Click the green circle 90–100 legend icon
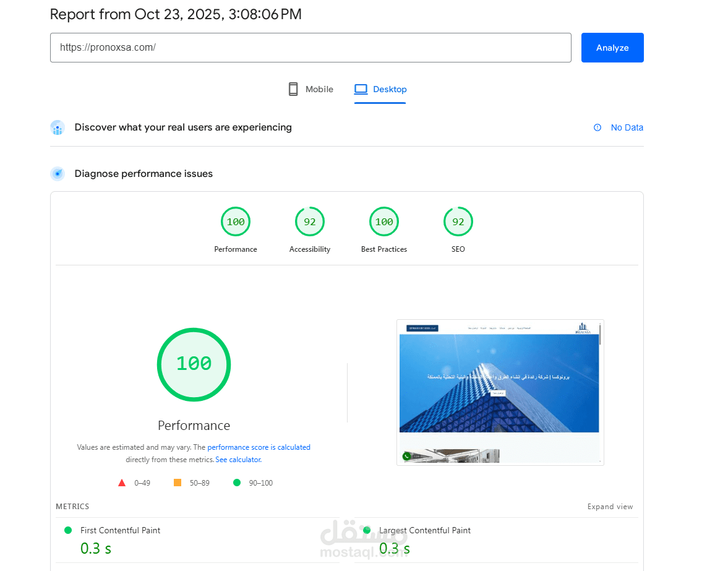This screenshot has height=571, width=728. [x=237, y=483]
